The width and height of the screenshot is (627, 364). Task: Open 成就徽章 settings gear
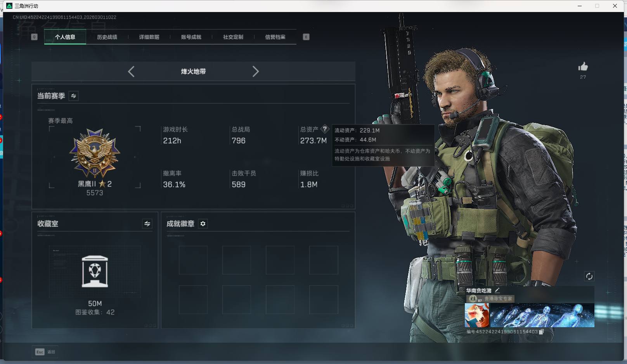coord(203,224)
